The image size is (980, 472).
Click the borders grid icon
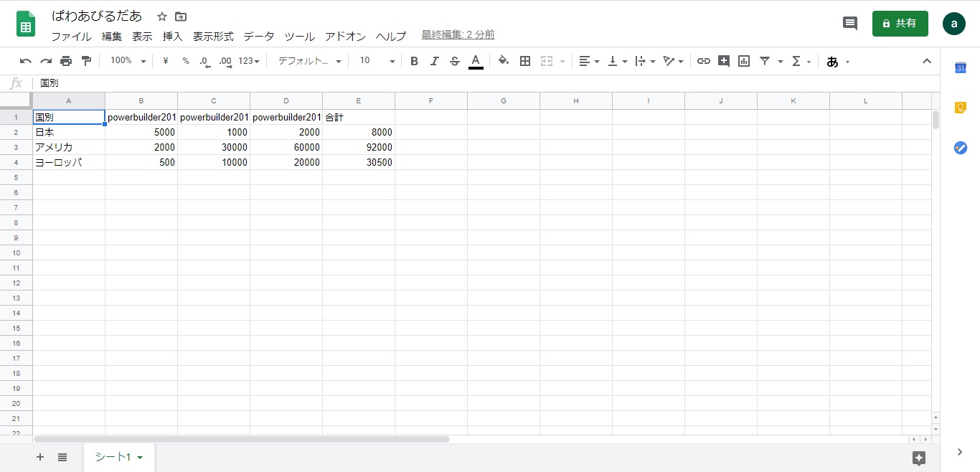[x=525, y=61]
